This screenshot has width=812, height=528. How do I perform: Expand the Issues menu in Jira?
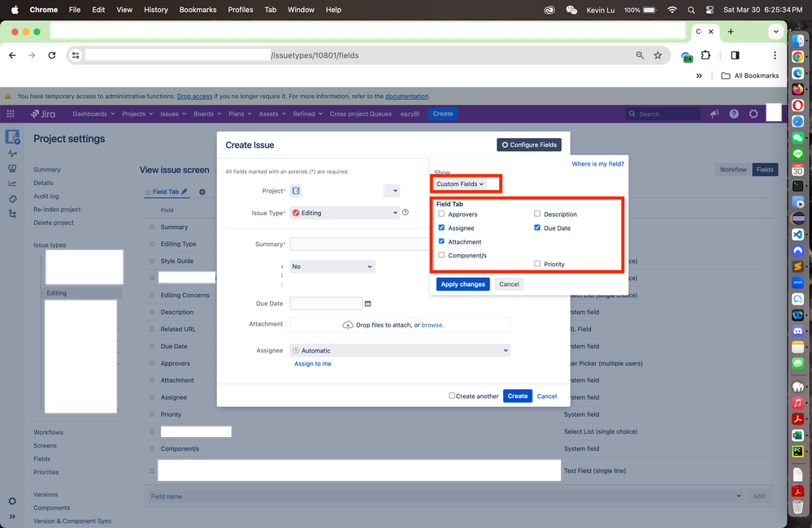(173, 114)
